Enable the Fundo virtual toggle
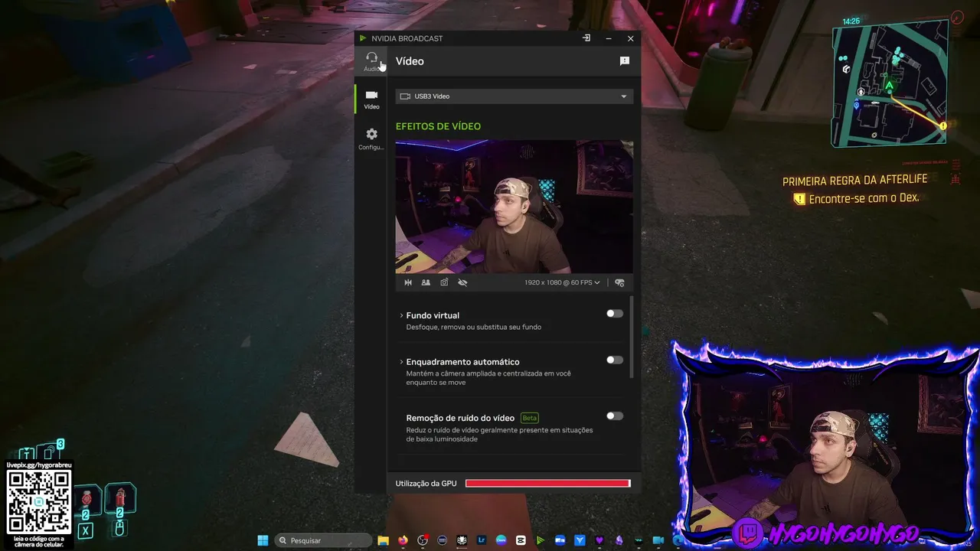The width and height of the screenshot is (980, 551). [x=615, y=314]
